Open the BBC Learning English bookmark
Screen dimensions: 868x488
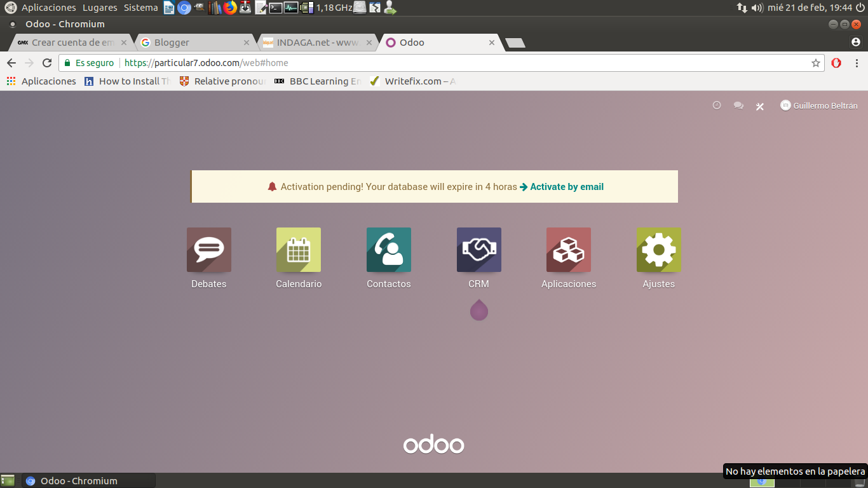tap(318, 81)
